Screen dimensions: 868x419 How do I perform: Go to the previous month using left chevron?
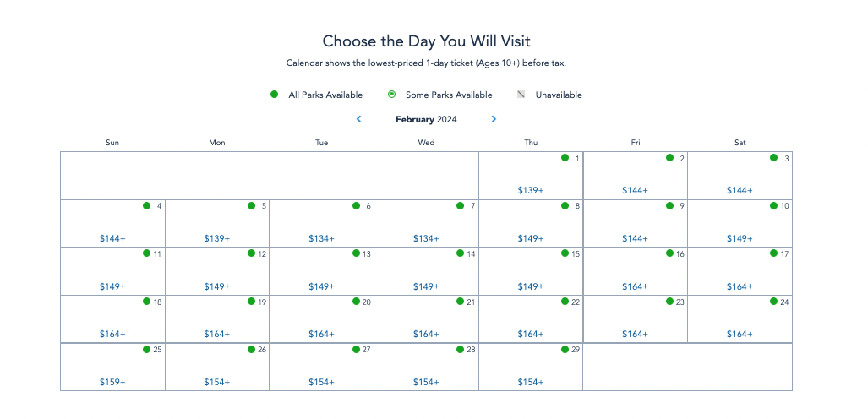click(x=359, y=119)
